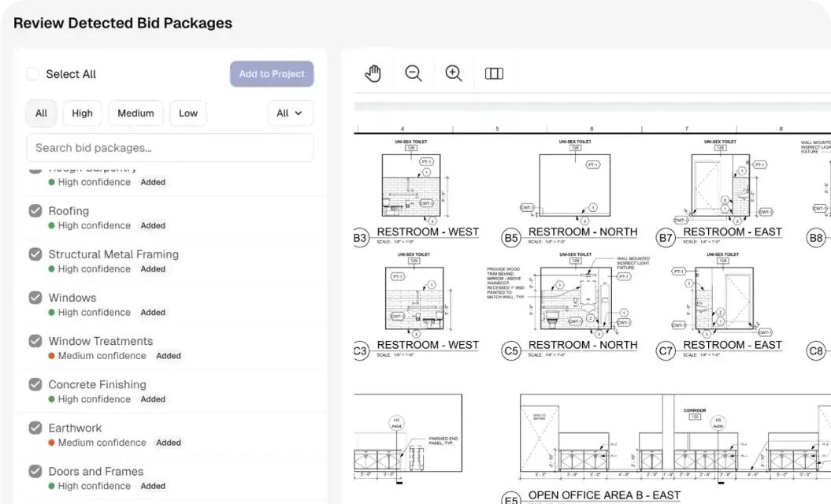The width and height of the screenshot is (831, 504).
Task: Click the Doors and Frames name
Action: point(96,472)
